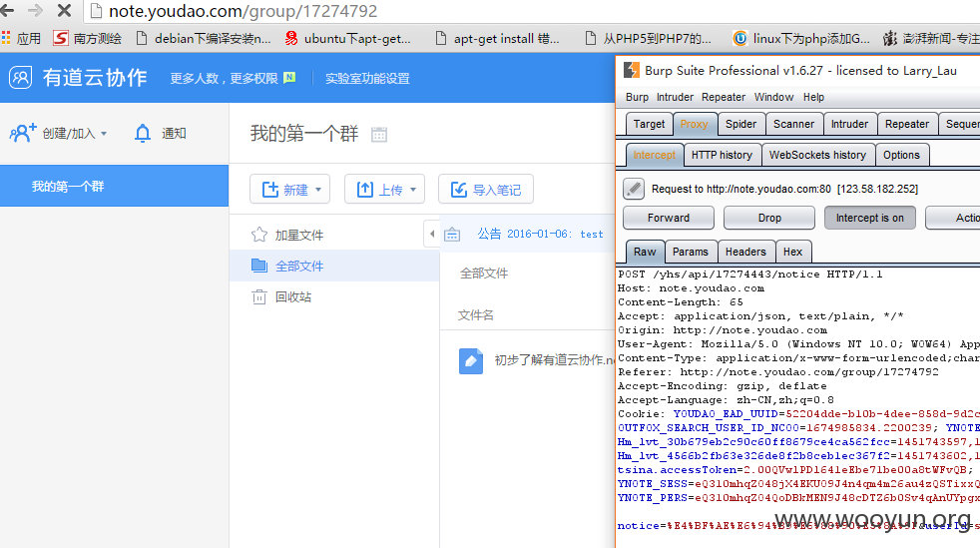Open the 公告 2016-01-06: test notice
This screenshot has height=548, width=980.
click(x=540, y=234)
